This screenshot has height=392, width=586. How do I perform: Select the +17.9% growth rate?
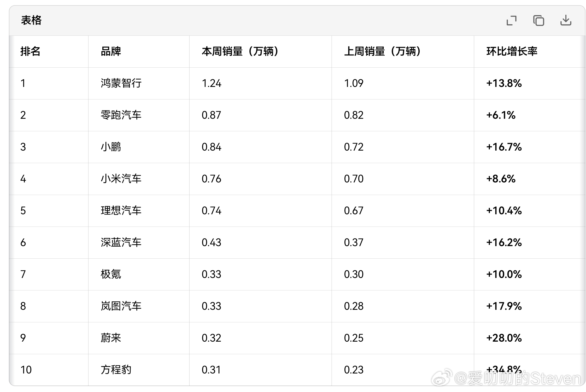click(504, 306)
